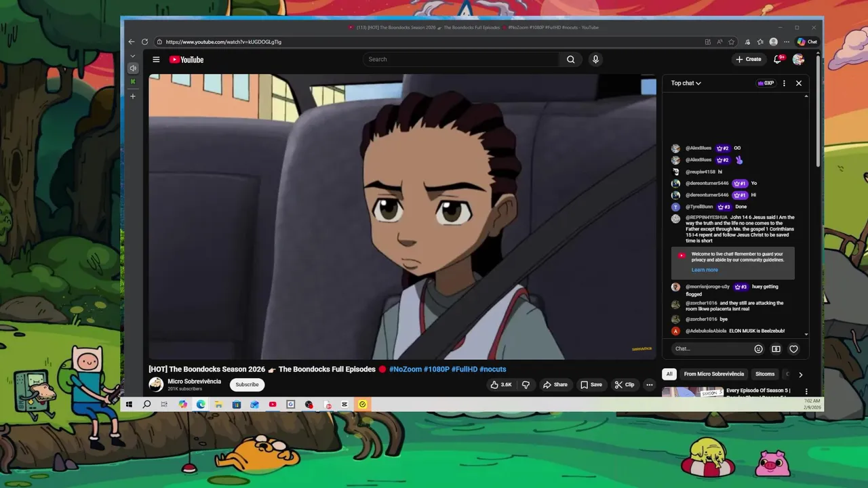Select the Sitcoms filter chip
This screenshot has height=488, width=868.
pos(765,374)
